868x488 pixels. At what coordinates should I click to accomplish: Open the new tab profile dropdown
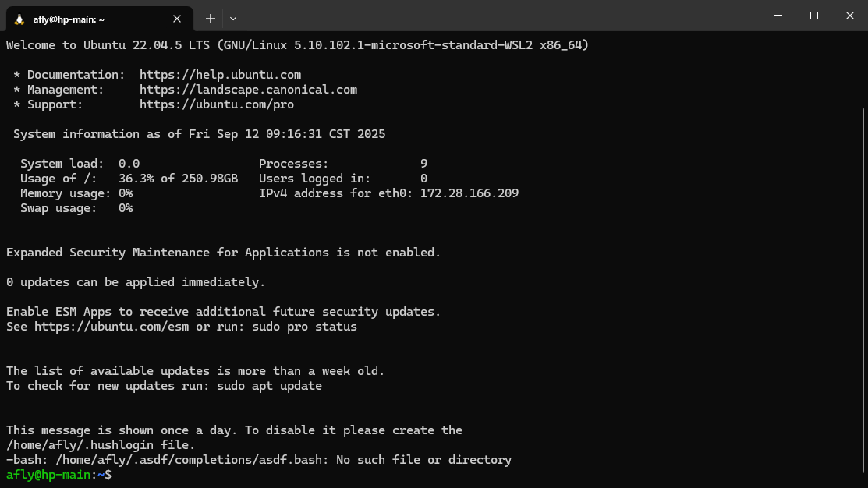[233, 19]
